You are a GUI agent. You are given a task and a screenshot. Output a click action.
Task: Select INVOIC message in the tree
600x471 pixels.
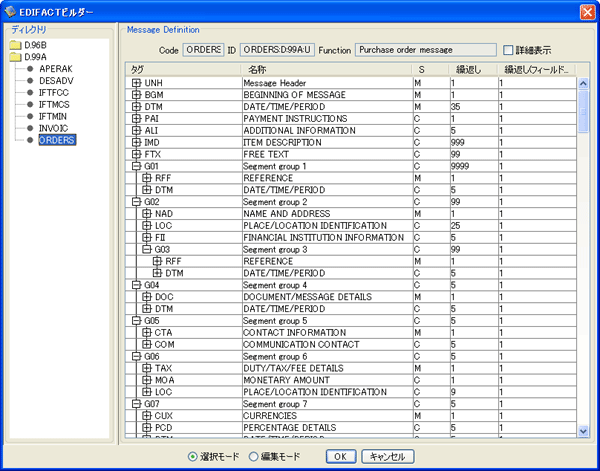tap(55, 128)
